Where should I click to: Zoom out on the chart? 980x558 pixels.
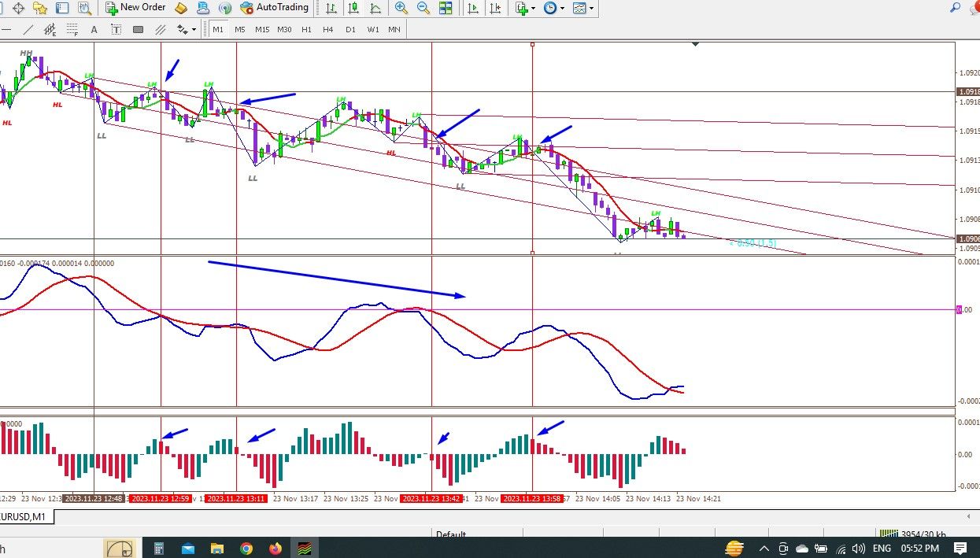423,8
